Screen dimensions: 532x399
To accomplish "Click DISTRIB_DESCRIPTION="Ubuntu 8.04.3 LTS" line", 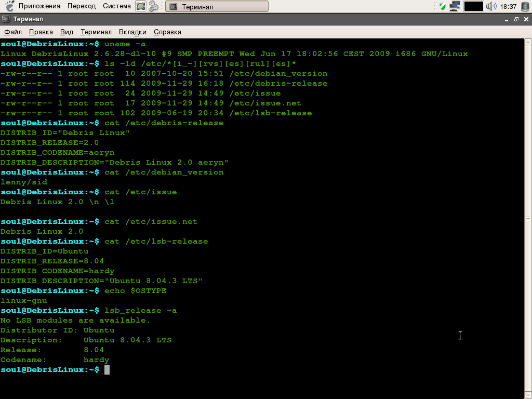I will pyautogui.click(x=101, y=280).
